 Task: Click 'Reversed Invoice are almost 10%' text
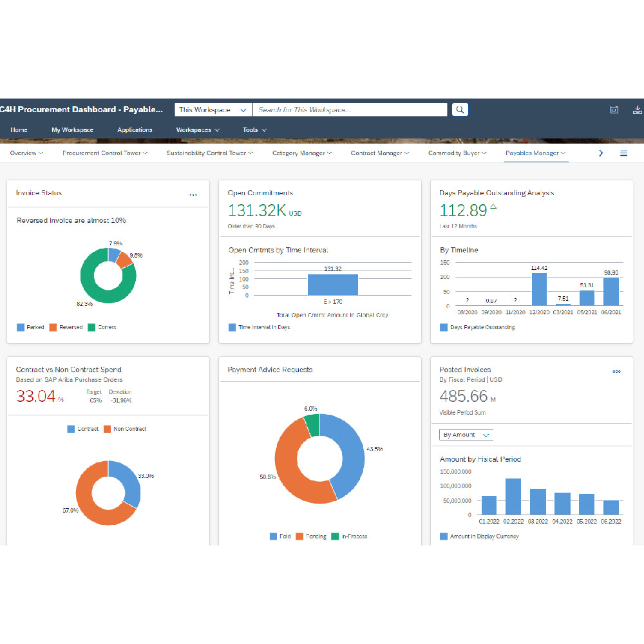pyautogui.click(x=71, y=220)
